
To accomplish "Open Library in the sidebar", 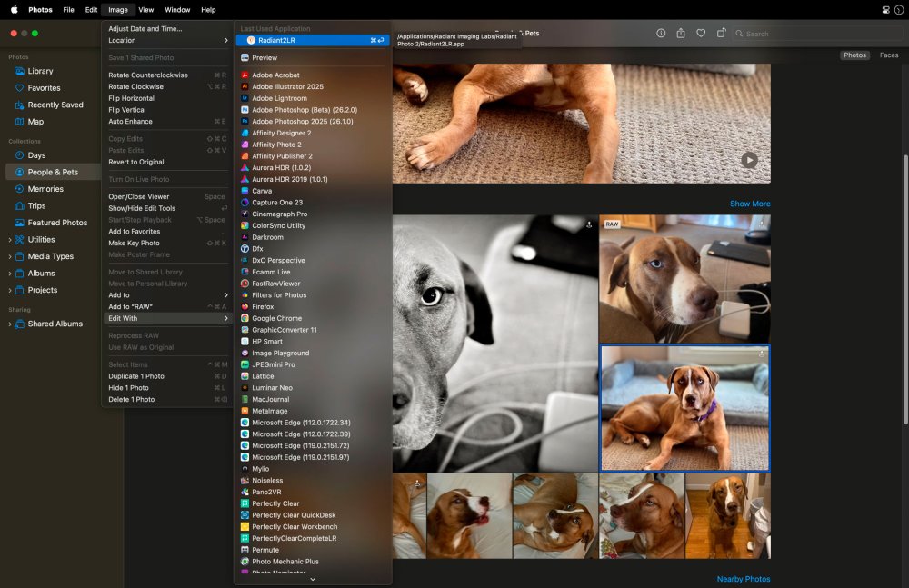I will [40, 71].
